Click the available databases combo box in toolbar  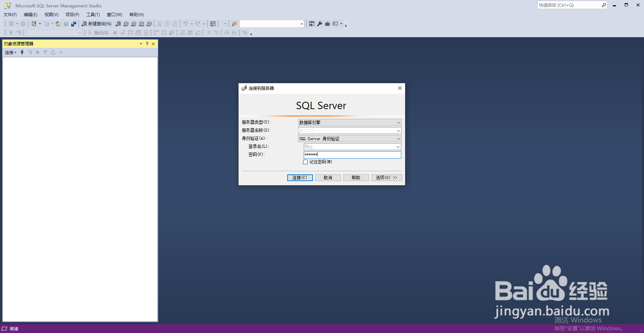point(54,33)
